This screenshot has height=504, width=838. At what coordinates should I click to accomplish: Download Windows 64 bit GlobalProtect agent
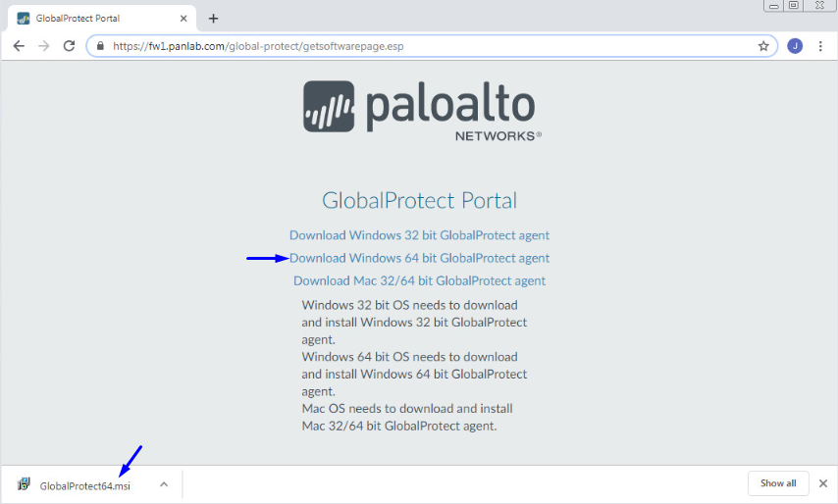[419, 259]
